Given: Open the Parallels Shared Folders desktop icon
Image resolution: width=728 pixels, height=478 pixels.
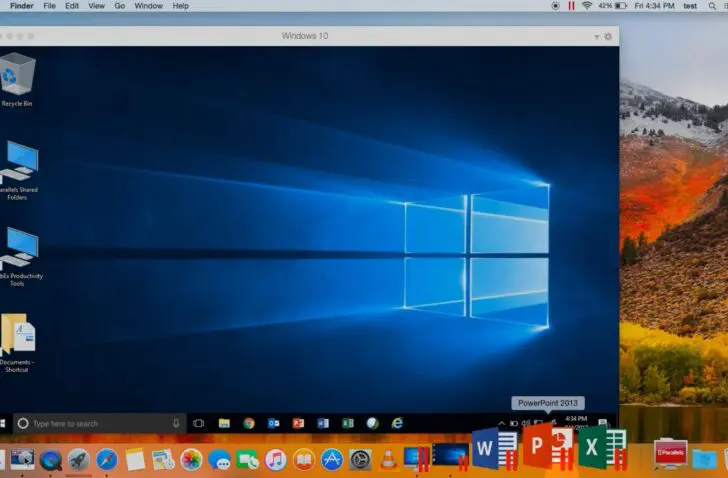Looking at the screenshot, I should (x=19, y=170).
